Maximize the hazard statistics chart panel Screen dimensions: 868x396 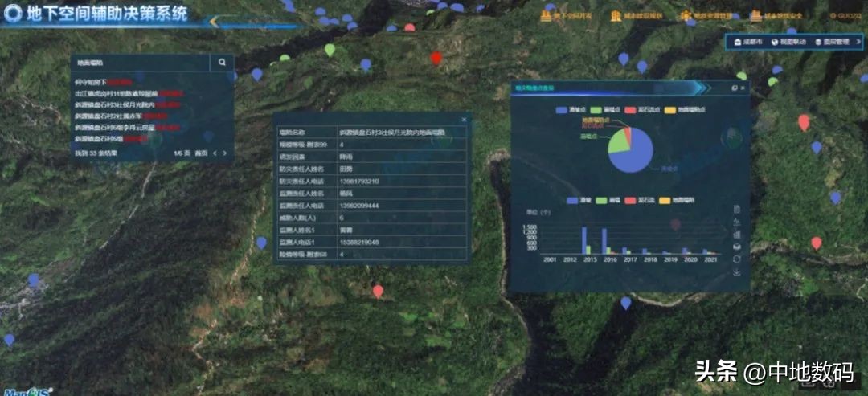coord(735,88)
